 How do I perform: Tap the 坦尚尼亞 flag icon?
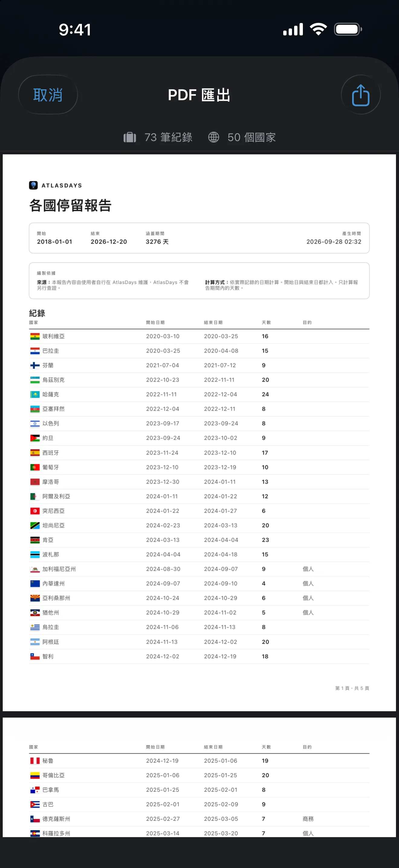pos(35,525)
